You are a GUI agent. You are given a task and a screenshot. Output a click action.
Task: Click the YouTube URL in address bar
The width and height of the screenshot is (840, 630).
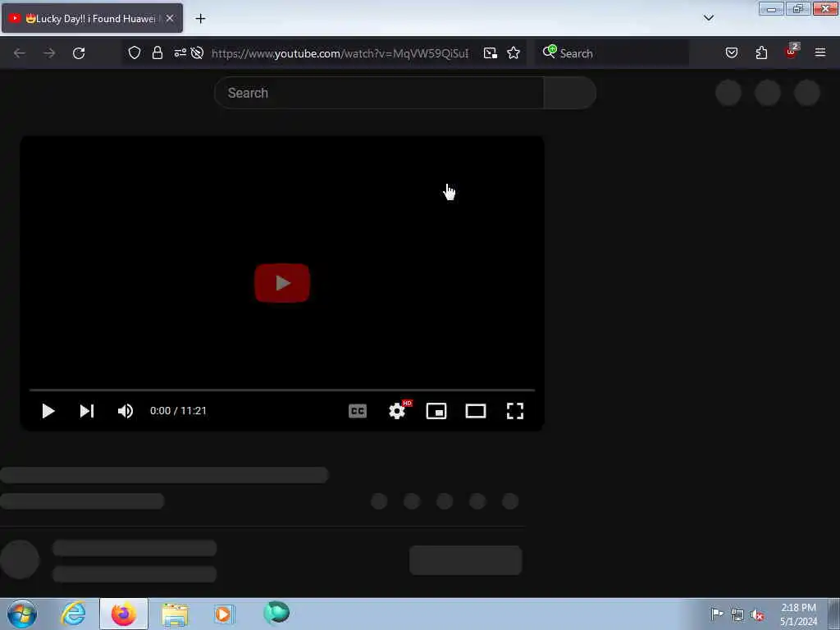[340, 53]
